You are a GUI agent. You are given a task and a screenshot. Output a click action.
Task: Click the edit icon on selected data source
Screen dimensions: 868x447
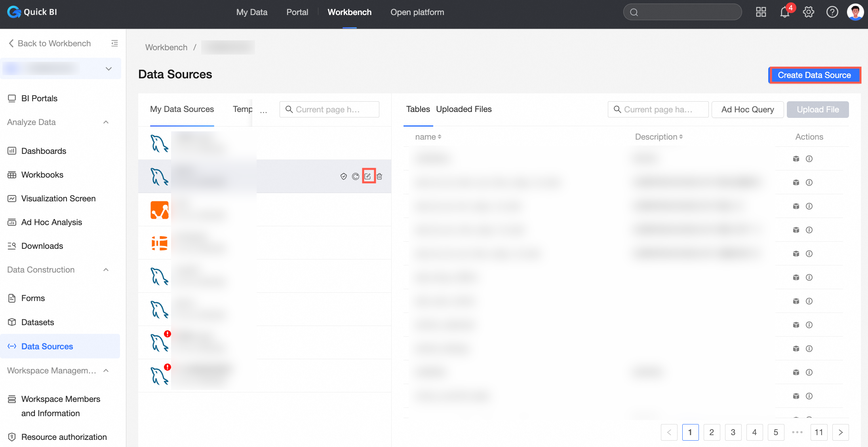[368, 176]
